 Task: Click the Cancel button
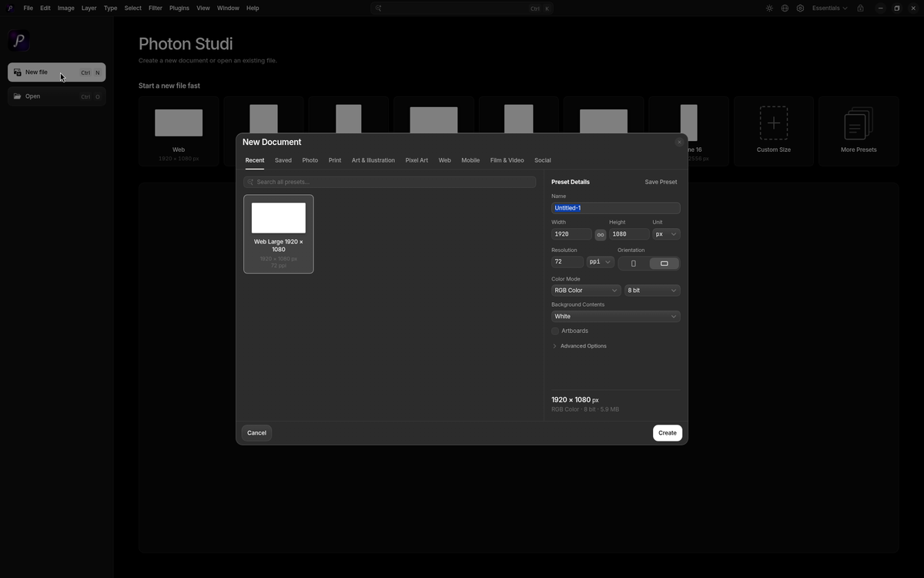pos(256,433)
